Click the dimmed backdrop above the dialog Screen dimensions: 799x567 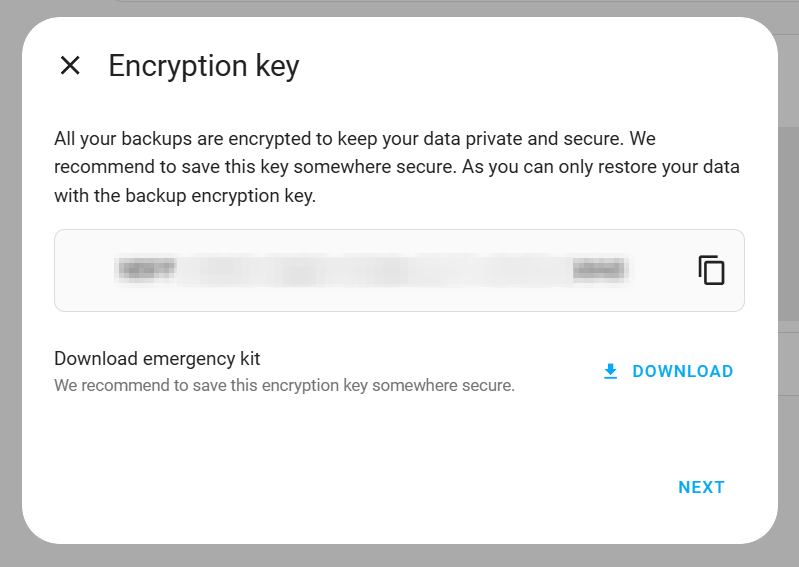pyautogui.click(x=400, y=8)
